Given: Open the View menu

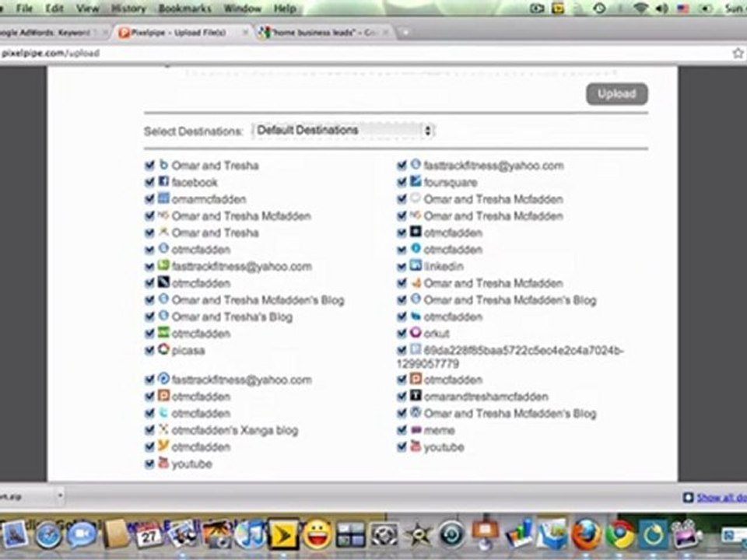Looking at the screenshot, I should [x=88, y=8].
